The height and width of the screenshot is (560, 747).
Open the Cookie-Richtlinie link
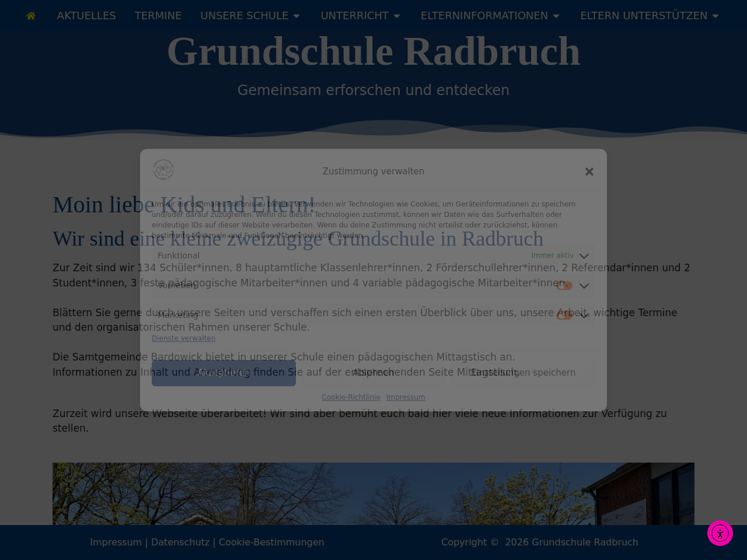[351, 397]
